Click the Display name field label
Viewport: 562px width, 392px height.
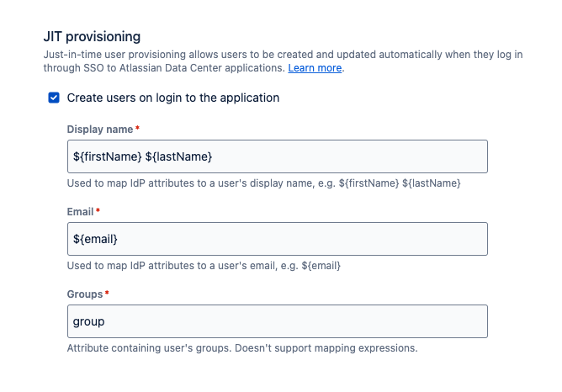(x=99, y=130)
